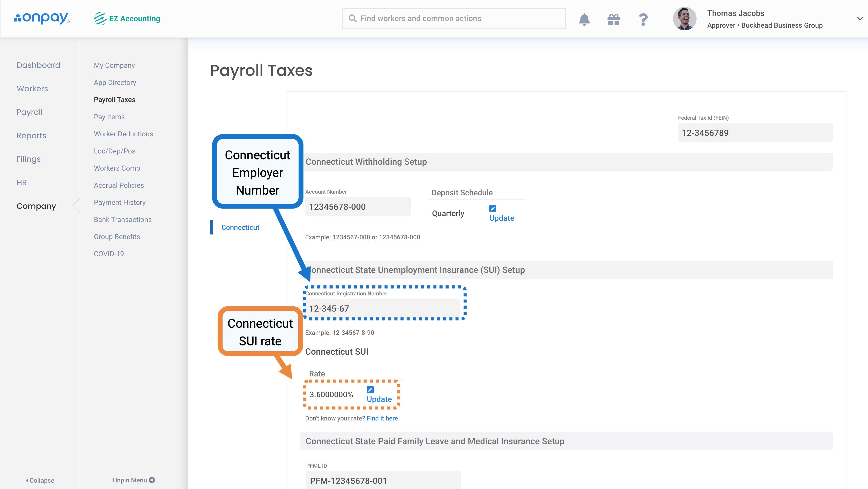Click the OnPay logo
The image size is (868, 489).
41,18
